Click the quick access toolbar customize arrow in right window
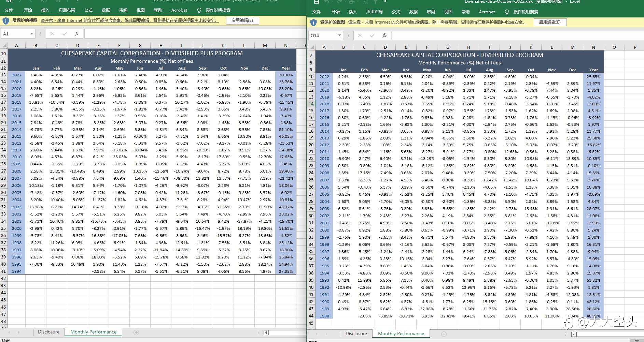 tap(385, 2)
